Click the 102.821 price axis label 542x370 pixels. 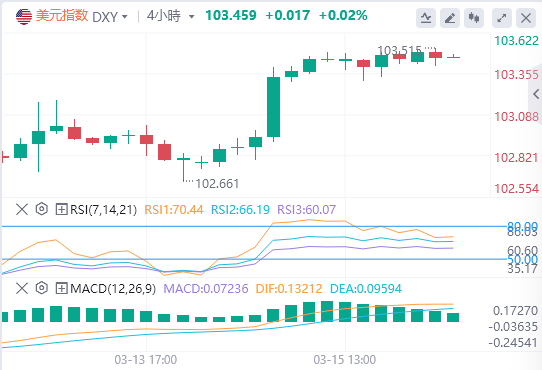[516, 158]
